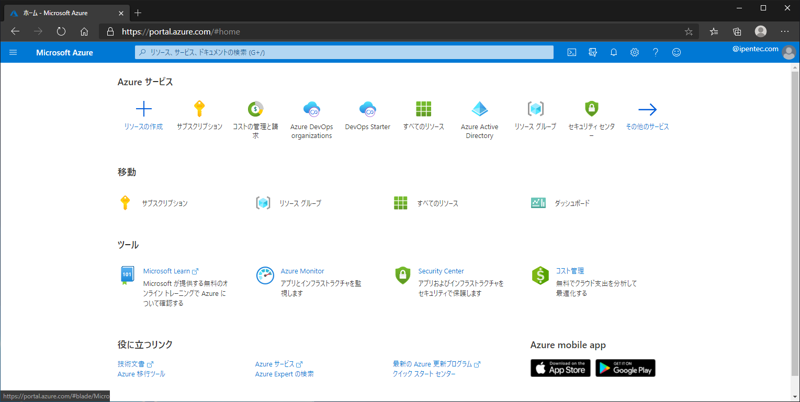
Task: Open the コスト管理 tool link
Action: 570,271
